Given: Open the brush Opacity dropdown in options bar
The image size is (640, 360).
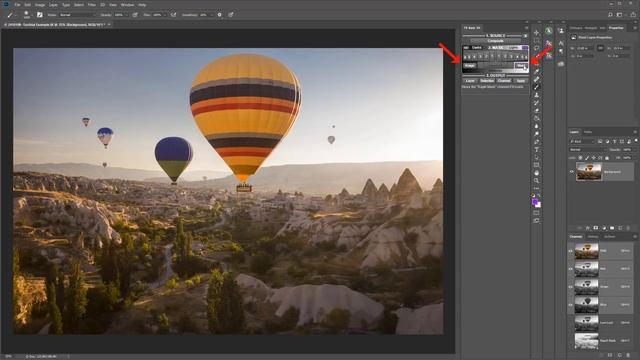Looking at the screenshot, I should pyautogui.click(x=127, y=15).
